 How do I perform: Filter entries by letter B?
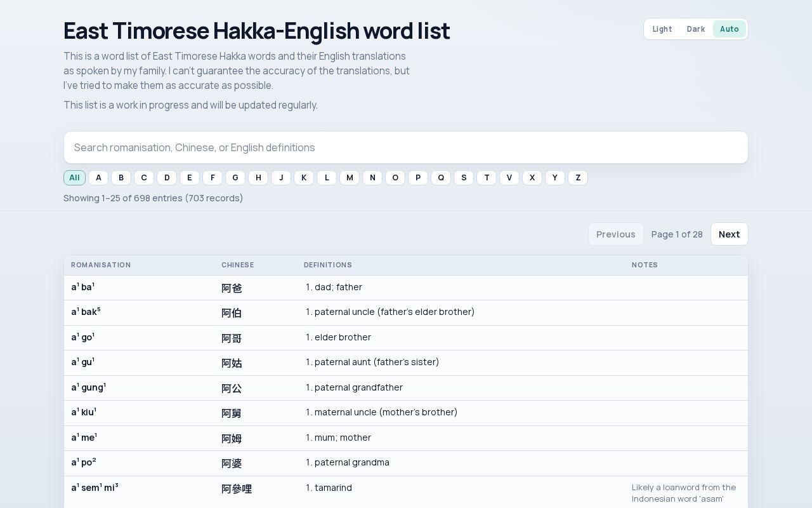point(121,178)
